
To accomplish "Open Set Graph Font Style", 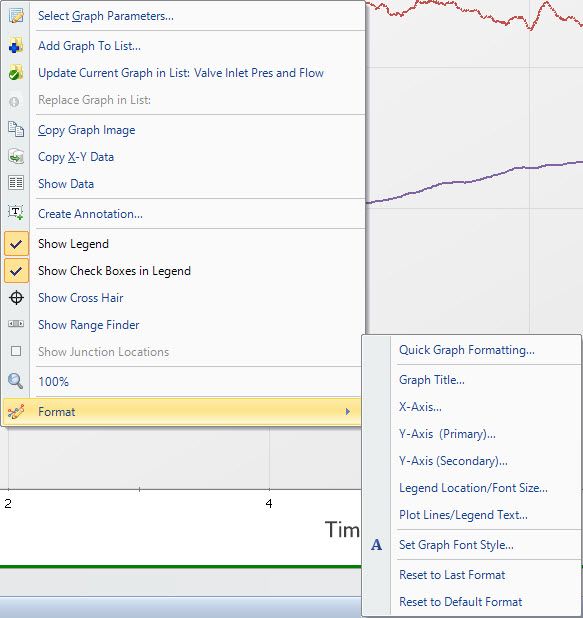I will pyautogui.click(x=456, y=545).
